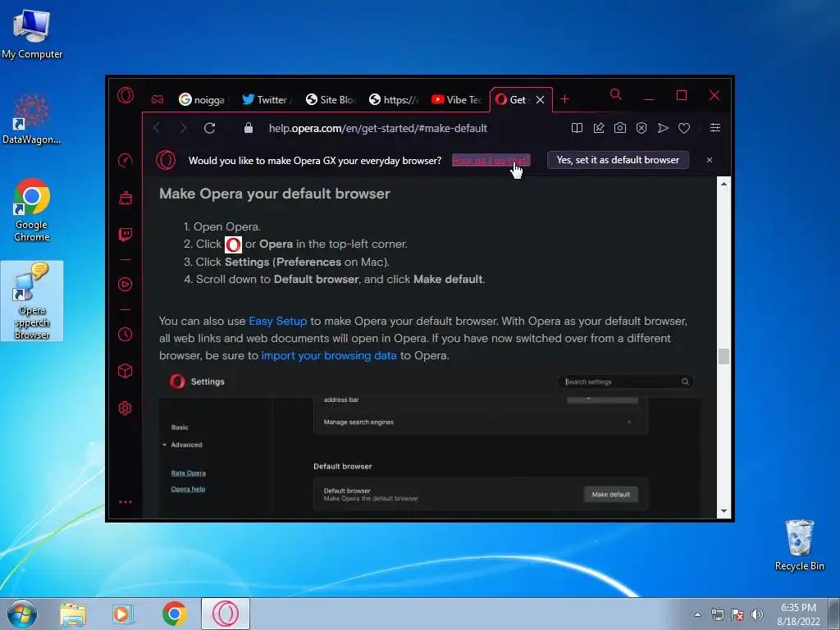
Task: Click the sidebar three-dots setup icon
Action: tap(126, 502)
